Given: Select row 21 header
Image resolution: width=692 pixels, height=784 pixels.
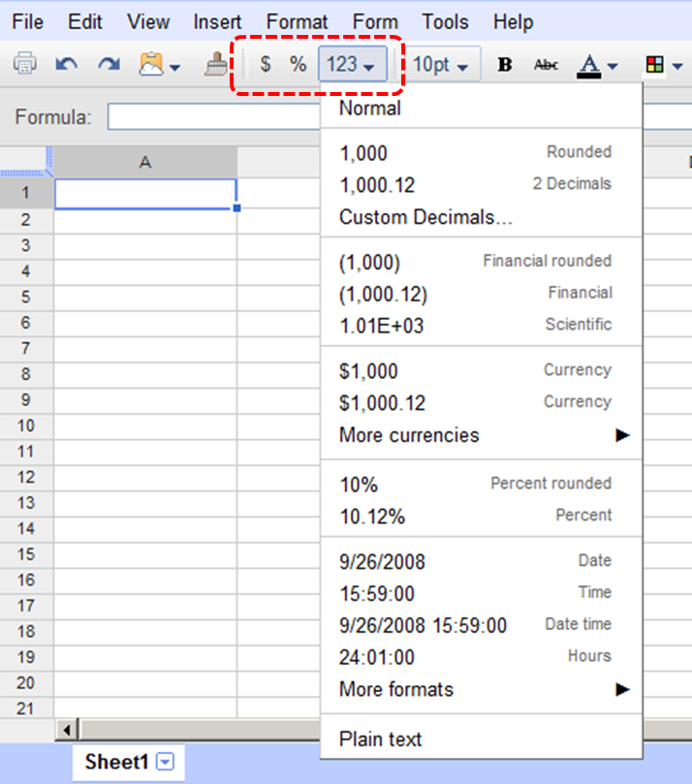Looking at the screenshot, I should pos(26,708).
